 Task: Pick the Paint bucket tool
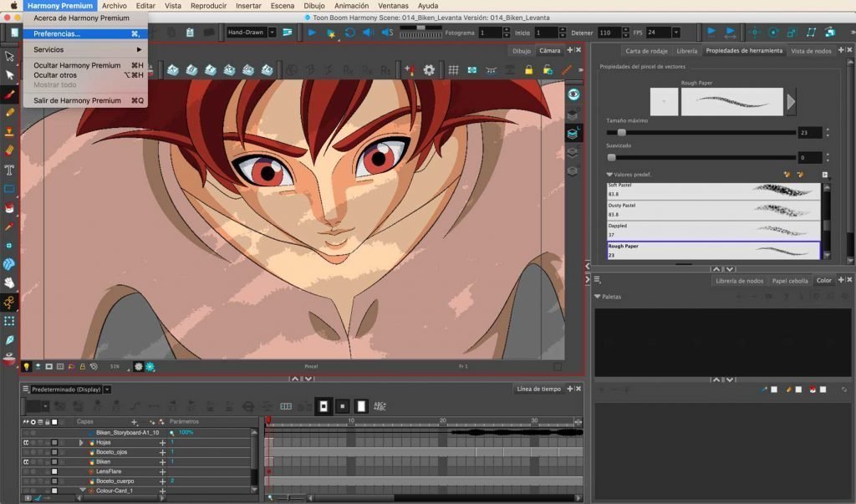click(x=9, y=207)
